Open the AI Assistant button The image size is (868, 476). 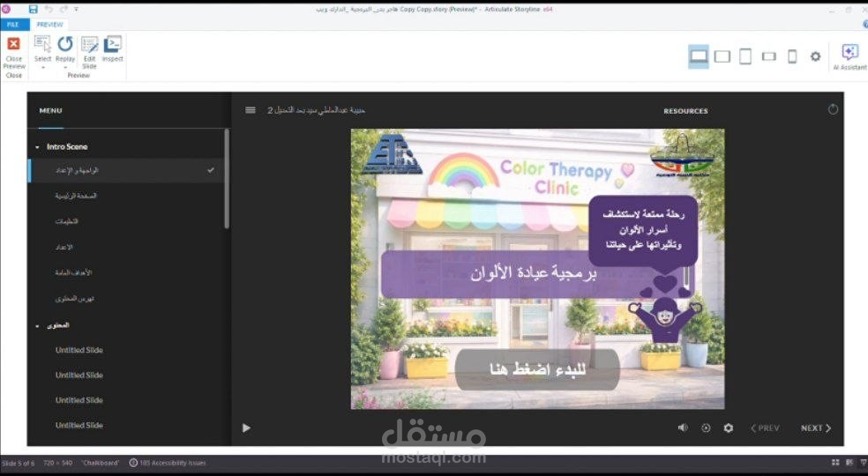point(849,56)
